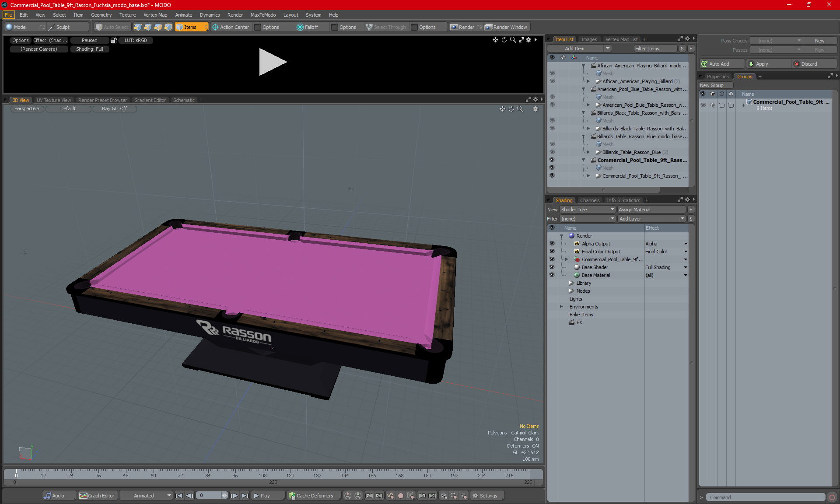Maximize the Shading panel with expand icon
Screen dimensions: 840x504
pos(680,200)
